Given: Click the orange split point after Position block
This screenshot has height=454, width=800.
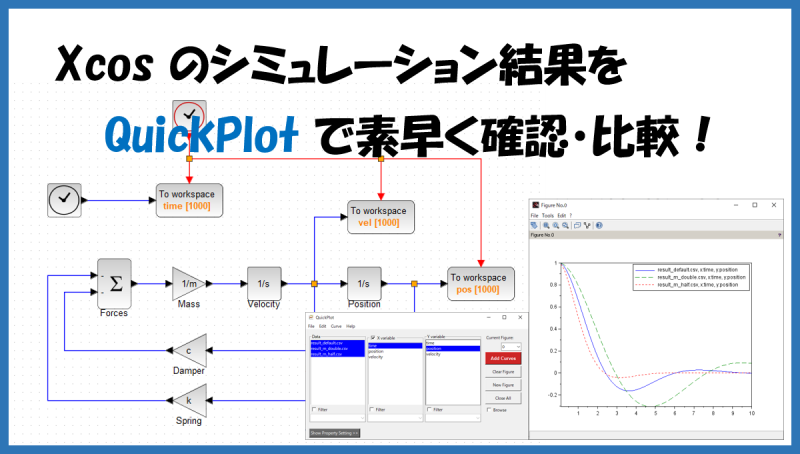Looking at the screenshot, I should click(414, 284).
